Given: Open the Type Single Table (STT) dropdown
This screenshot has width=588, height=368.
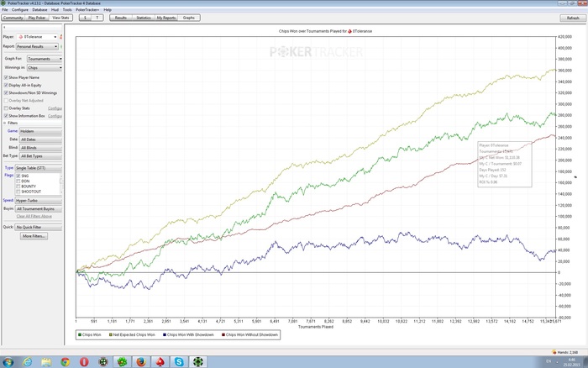Looking at the screenshot, I should tap(39, 168).
